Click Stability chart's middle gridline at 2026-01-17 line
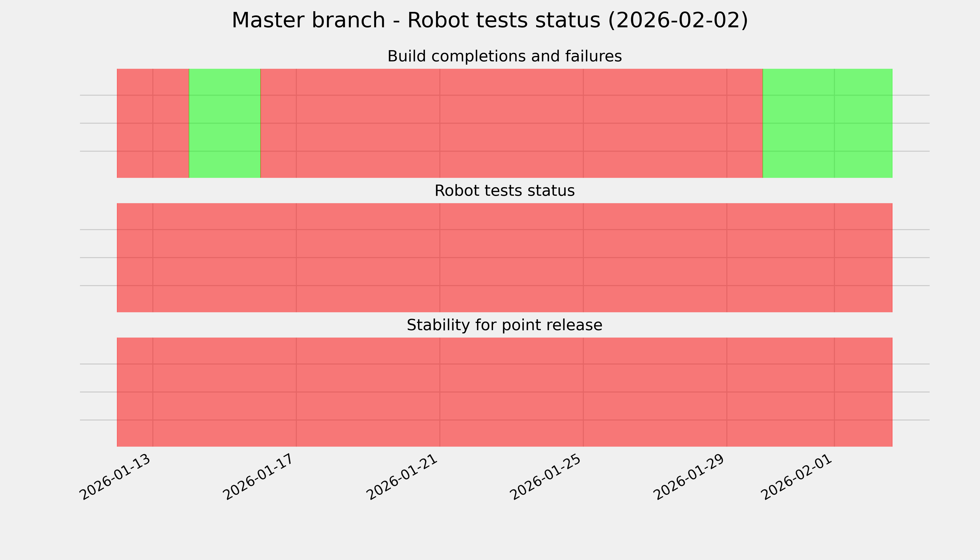This screenshot has width=980, height=560. click(296, 392)
